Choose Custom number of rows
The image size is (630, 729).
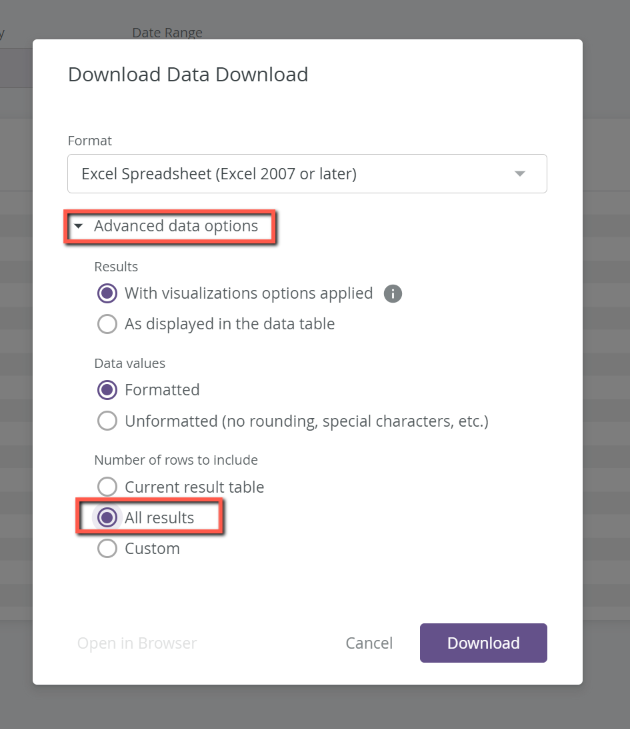107,549
